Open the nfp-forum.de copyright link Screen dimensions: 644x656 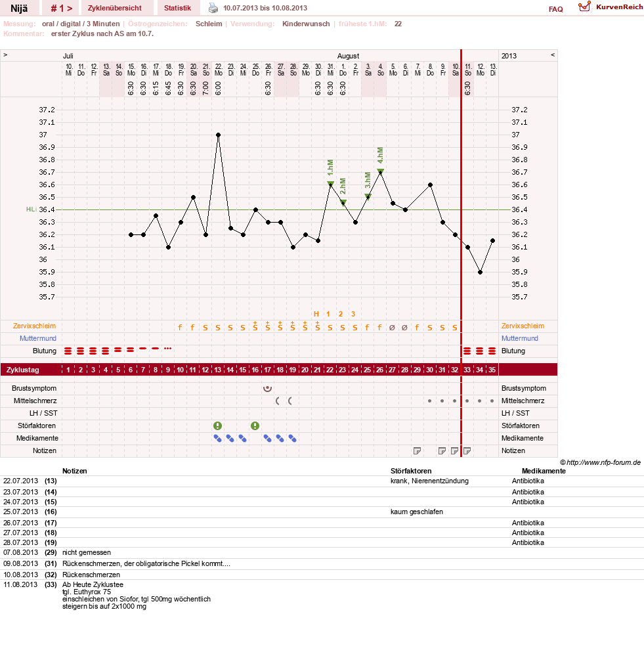(x=601, y=462)
